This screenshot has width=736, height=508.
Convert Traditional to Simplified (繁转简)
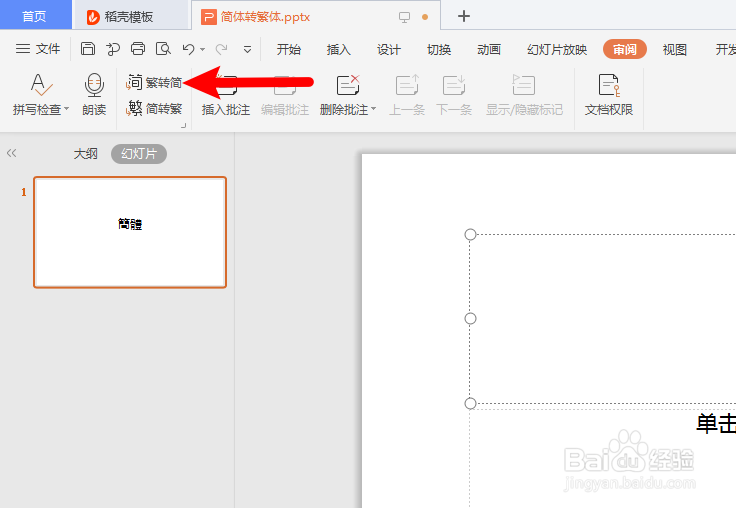(x=154, y=82)
